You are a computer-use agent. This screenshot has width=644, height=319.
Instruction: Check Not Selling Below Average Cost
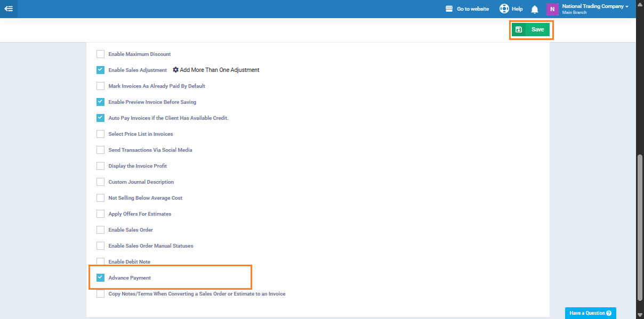pos(100,198)
